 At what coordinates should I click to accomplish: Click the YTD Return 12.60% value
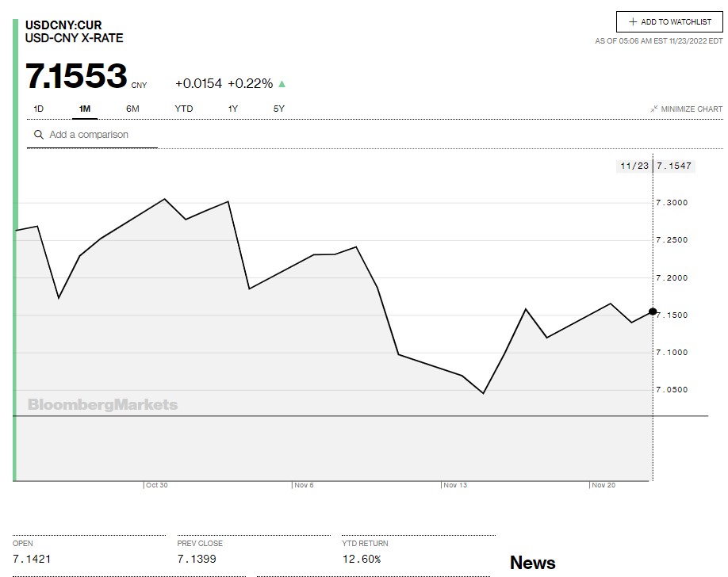(x=361, y=559)
